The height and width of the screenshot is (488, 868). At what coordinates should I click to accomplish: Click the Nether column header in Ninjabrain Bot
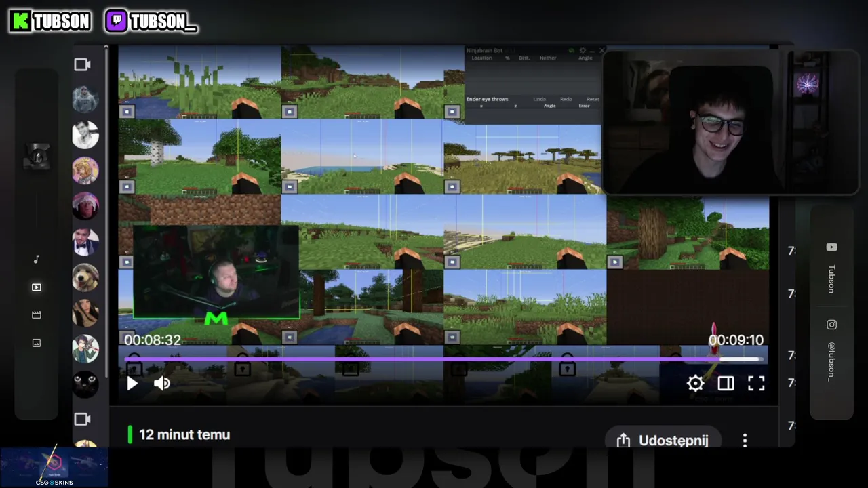pos(548,58)
